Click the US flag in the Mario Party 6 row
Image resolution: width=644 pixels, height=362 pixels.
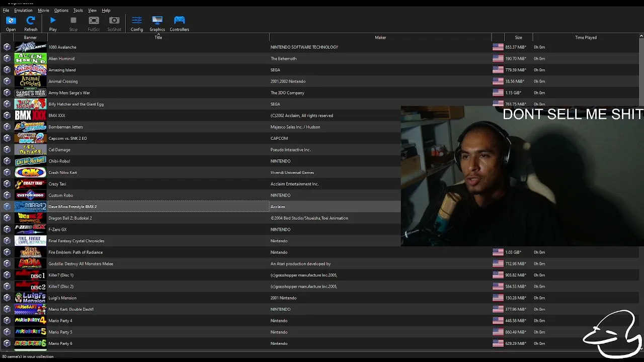pyautogui.click(x=498, y=343)
